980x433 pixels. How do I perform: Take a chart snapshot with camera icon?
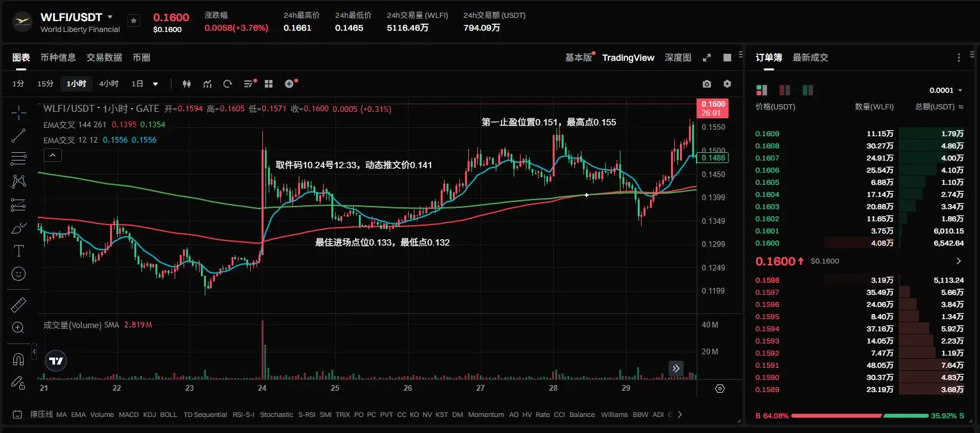pyautogui.click(x=706, y=84)
